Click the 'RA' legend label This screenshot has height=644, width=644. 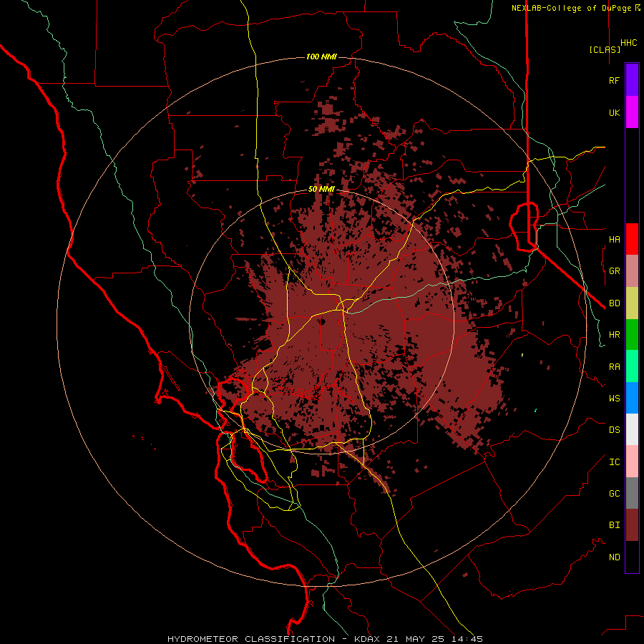point(614,367)
